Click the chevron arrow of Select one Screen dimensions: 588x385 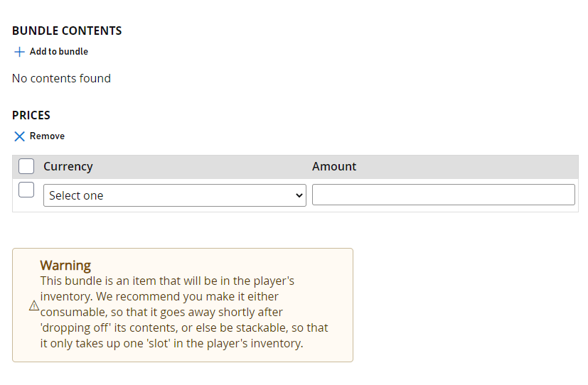tap(299, 195)
